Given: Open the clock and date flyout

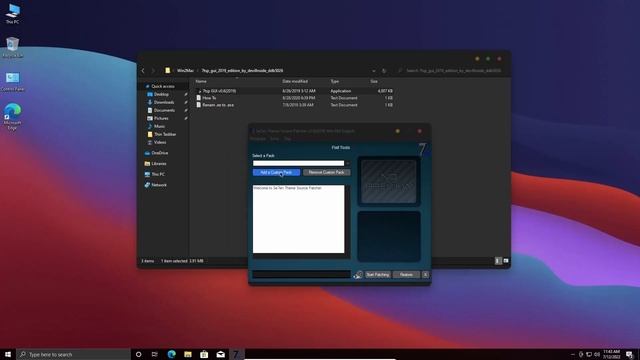Looking at the screenshot, I should (x=611, y=354).
